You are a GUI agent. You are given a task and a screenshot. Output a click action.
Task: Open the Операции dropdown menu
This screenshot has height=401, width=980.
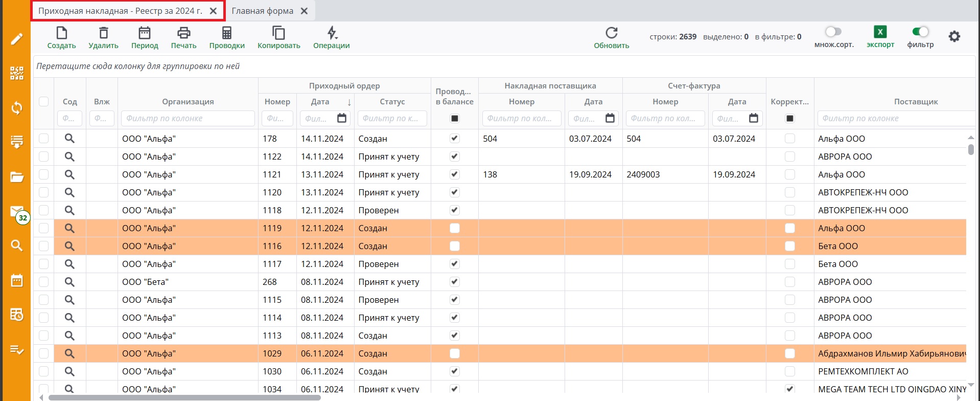(x=332, y=34)
